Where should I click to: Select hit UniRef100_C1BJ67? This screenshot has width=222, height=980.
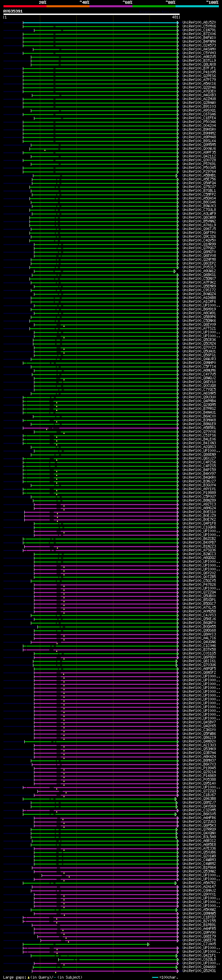tap(199, 795)
